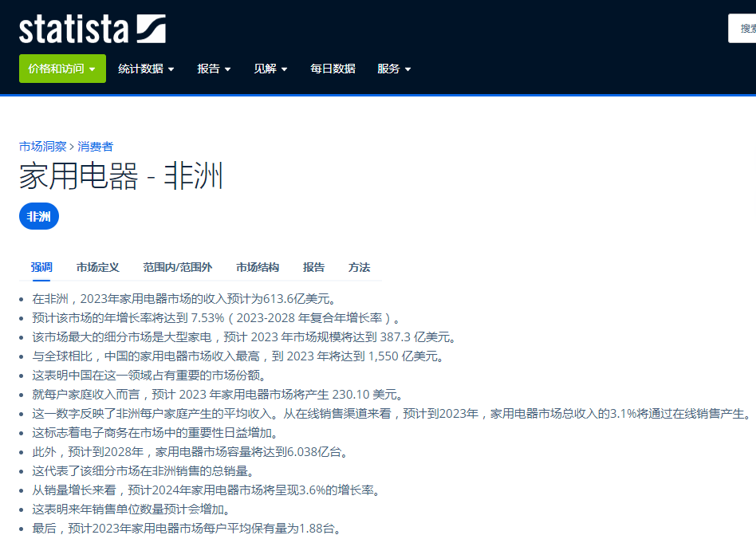Click the Statista logo icon
The height and width of the screenshot is (535, 756).
coord(151,29)
